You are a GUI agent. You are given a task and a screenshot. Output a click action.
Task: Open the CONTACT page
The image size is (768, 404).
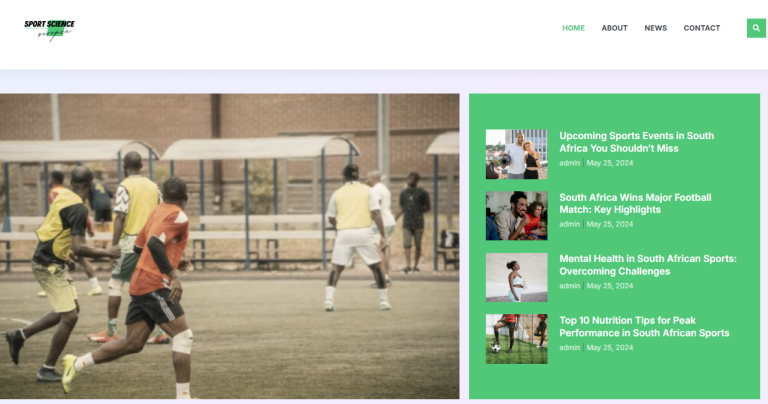tap(701, 28)
